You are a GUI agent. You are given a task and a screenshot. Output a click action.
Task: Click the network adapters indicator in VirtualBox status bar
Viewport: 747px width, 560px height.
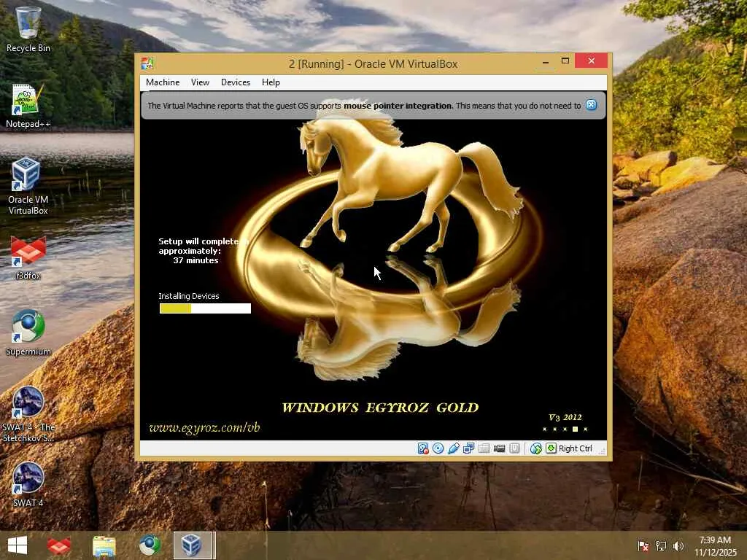click(469, 448)
